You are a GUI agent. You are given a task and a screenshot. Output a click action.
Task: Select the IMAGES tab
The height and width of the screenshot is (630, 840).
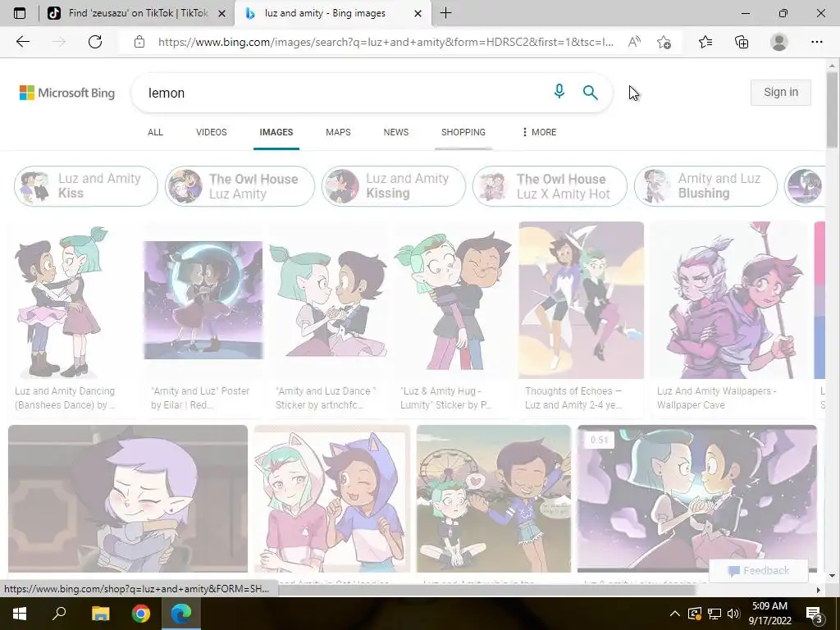276,132
